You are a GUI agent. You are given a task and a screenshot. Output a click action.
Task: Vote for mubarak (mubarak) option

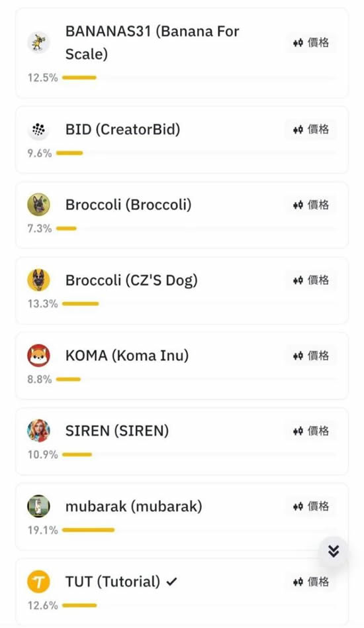[x=182, y=517]
